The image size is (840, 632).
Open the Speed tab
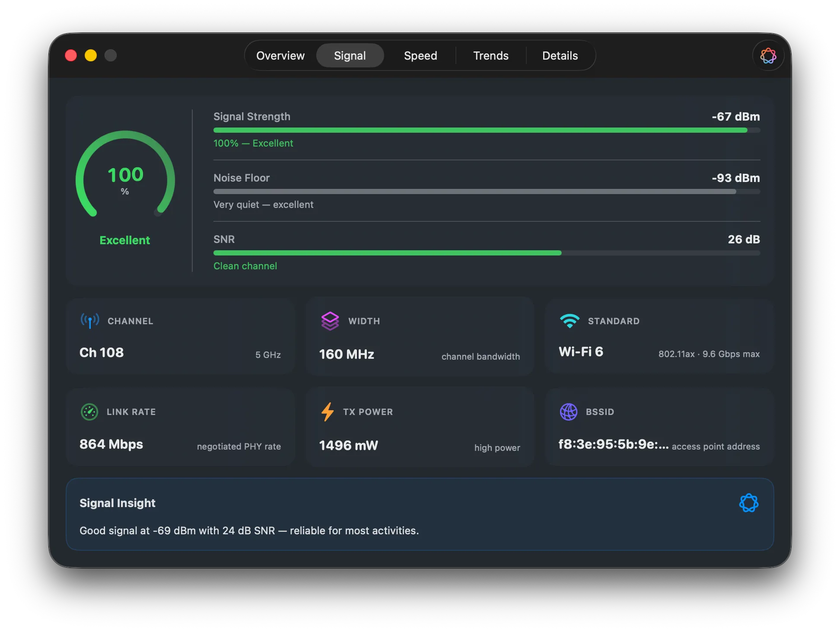click(420, 56)
